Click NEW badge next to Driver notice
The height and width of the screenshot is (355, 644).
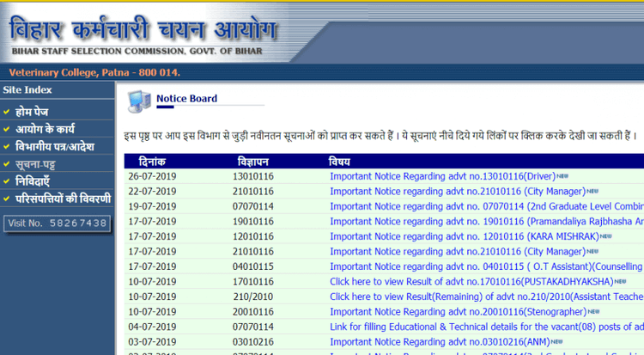pyautogui.click(x=562, y=175)
